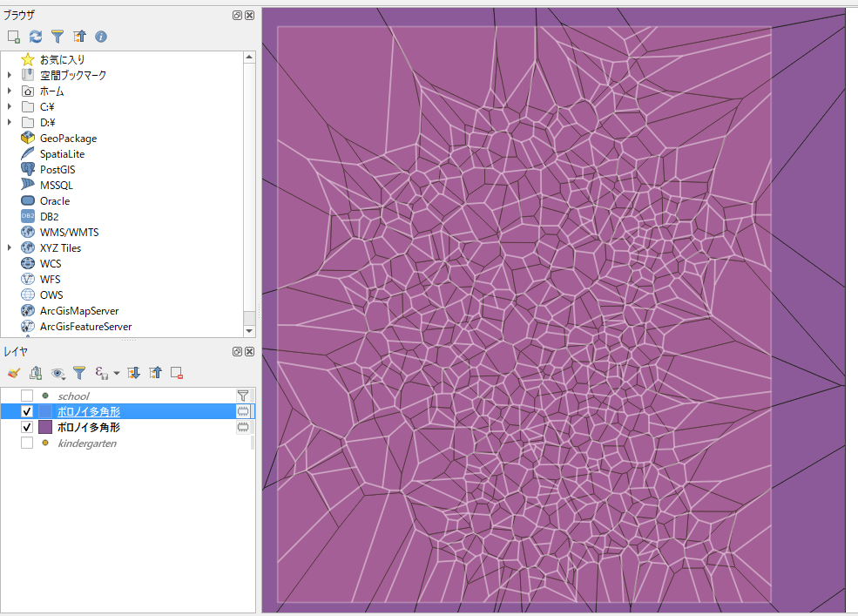Remove selected layer icon
The height and width of the screenshot is (616, 858).
coord(176,373)
